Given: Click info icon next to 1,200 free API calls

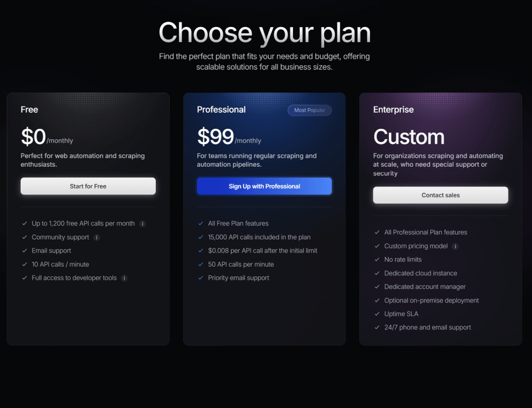Looking at the screenshot, I should pos(142,223).
